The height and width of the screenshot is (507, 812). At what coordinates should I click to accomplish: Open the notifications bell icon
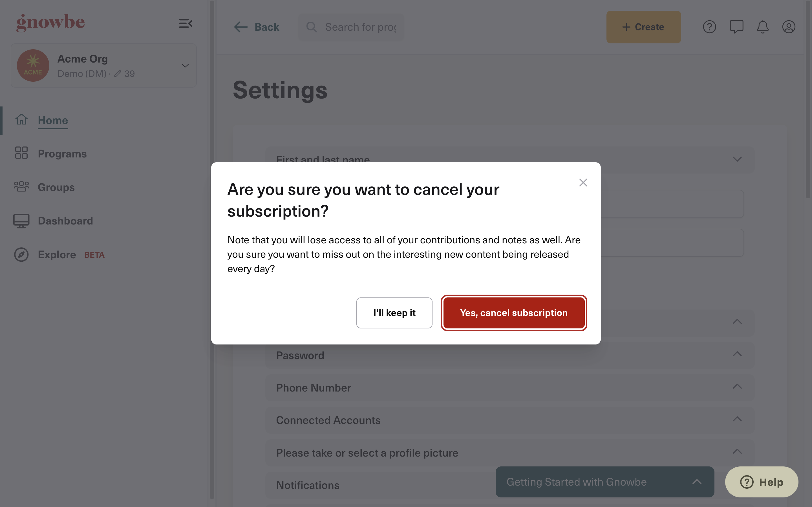point(762,27)
